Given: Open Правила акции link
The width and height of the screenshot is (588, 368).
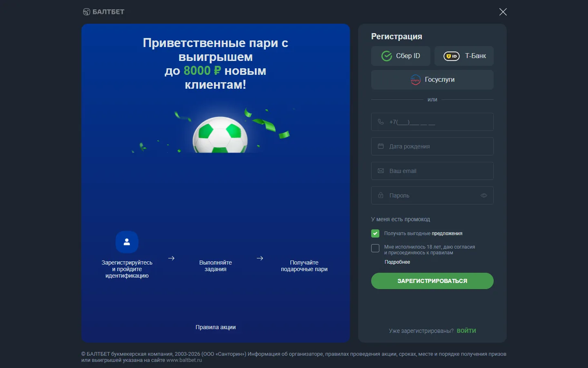Looking at the screenshot, I should (x=216, y=327).
